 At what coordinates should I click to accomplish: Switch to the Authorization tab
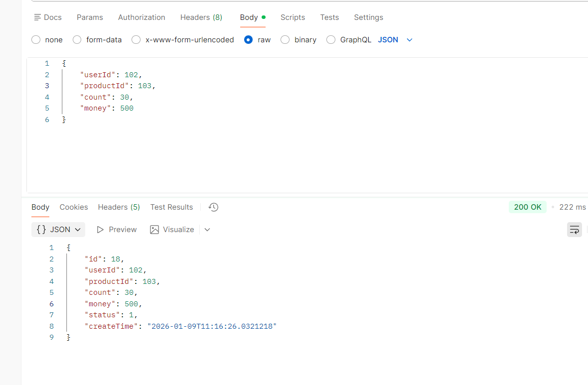pos(142,17)
